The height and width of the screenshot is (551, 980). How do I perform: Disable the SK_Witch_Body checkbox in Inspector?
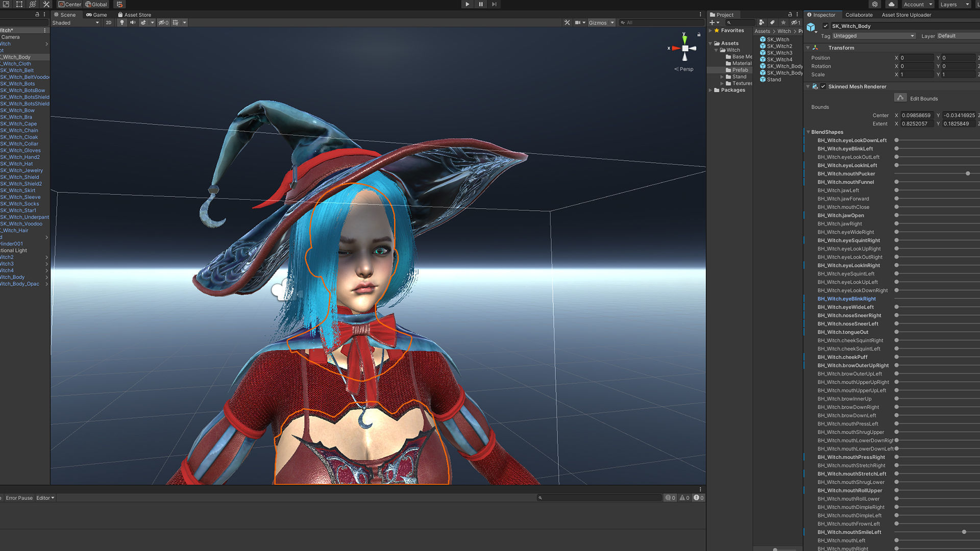pyautogui.click(x=825, y=26)
